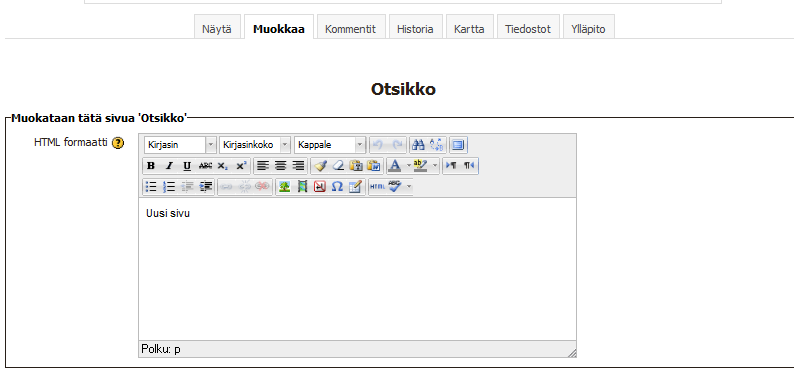Click the paste as plain text icon

[356, 166]
